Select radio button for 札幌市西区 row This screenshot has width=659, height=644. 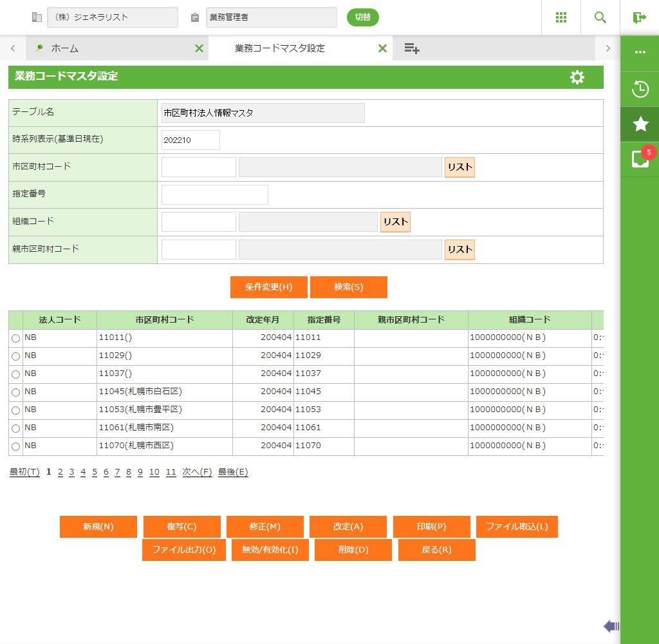(15, 447)
